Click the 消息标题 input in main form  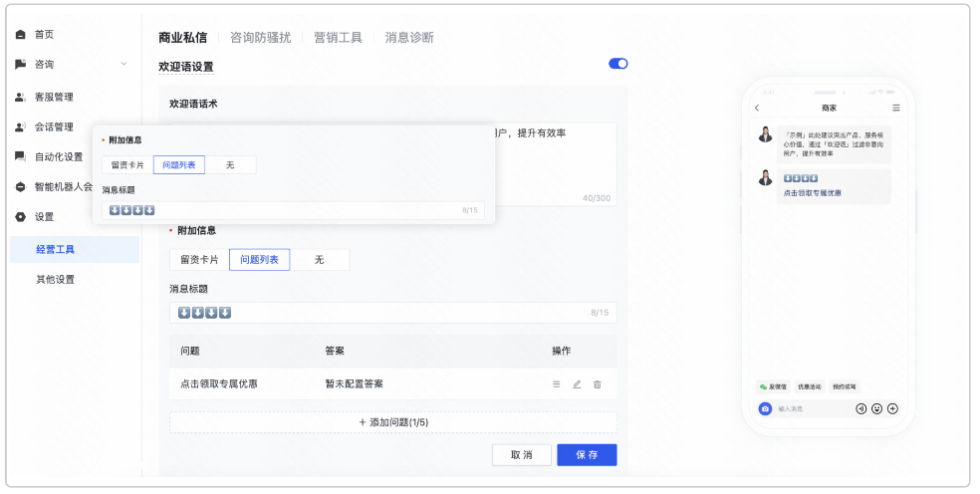pyautogui.click(x=393, y=313)
